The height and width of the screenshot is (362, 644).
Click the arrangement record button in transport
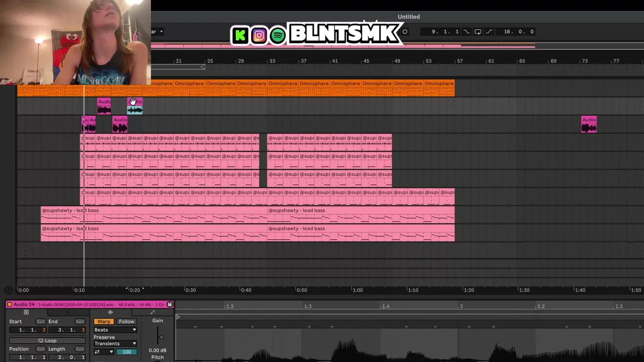[405, 32]
